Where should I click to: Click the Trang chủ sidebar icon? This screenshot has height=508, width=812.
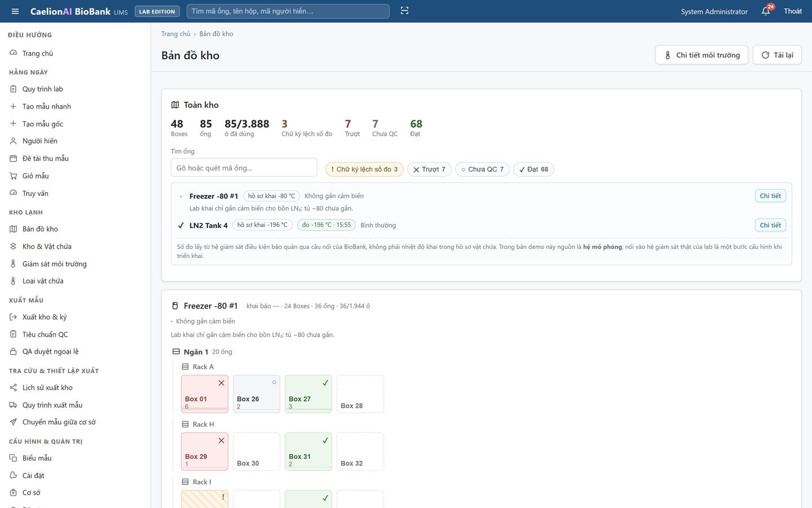[14, 53]
